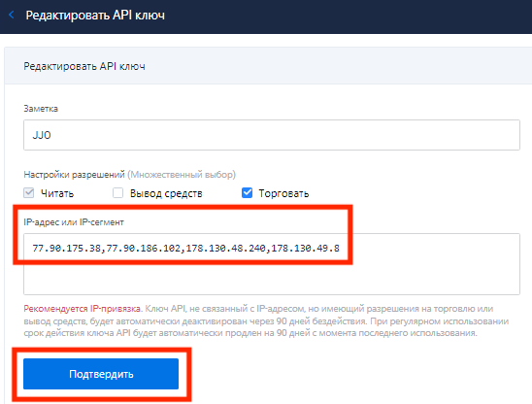Select the Рекомендуется IP-привязка warning text
The width and height of the screenshot is (532, 404).
point(83,309)
